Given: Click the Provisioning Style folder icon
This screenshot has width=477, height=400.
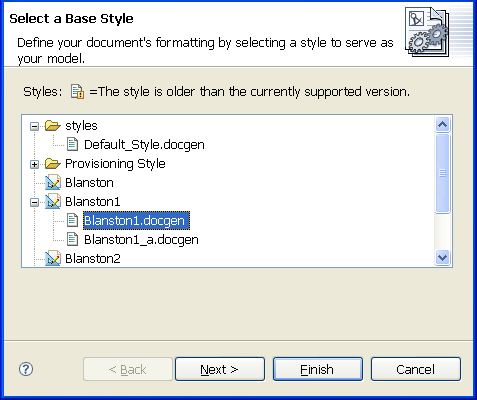Looking at the screenshot, I should click(x=53, y=164).
